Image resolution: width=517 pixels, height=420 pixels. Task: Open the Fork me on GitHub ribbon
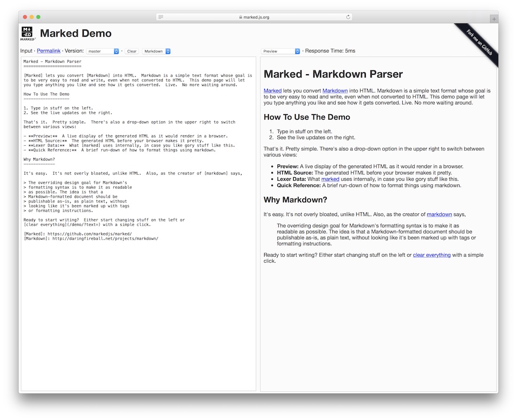pos(479,43)
